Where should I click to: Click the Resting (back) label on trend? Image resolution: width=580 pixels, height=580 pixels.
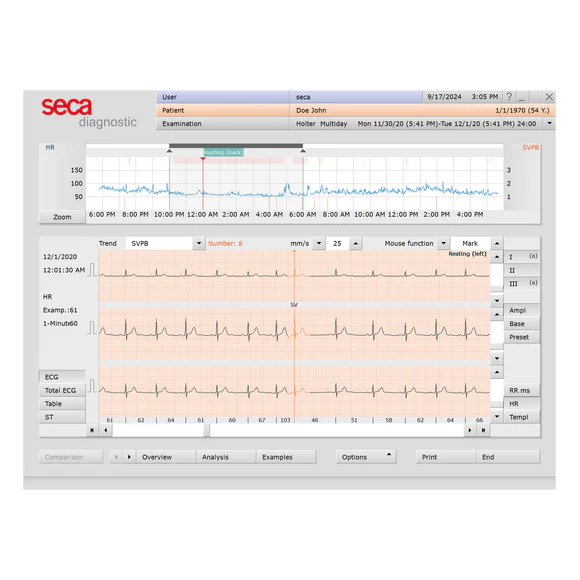coord(223,152)
